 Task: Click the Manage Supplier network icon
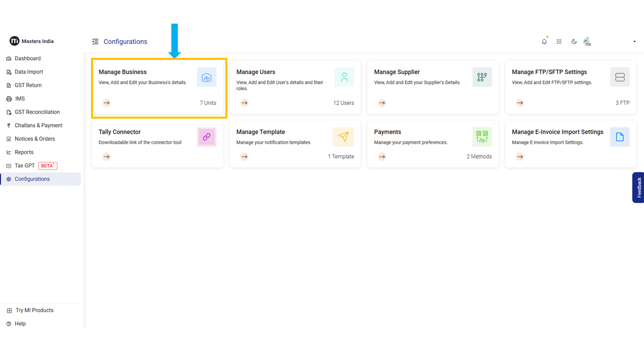point(482,77)
